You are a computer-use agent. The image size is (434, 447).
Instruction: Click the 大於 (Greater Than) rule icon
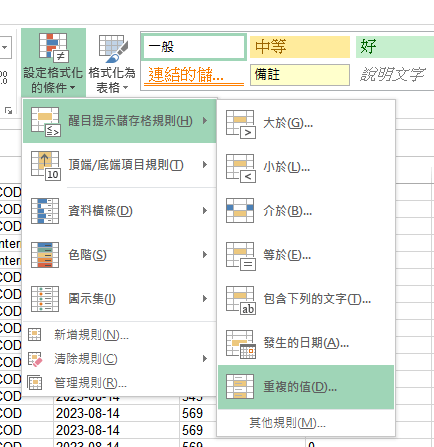click(x=241, y=124)
